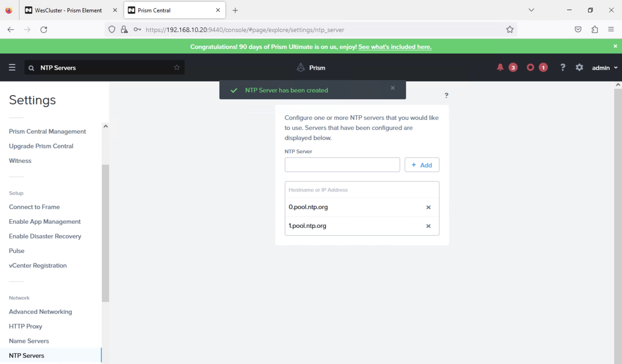Expand the admin user dropdown

604,68
